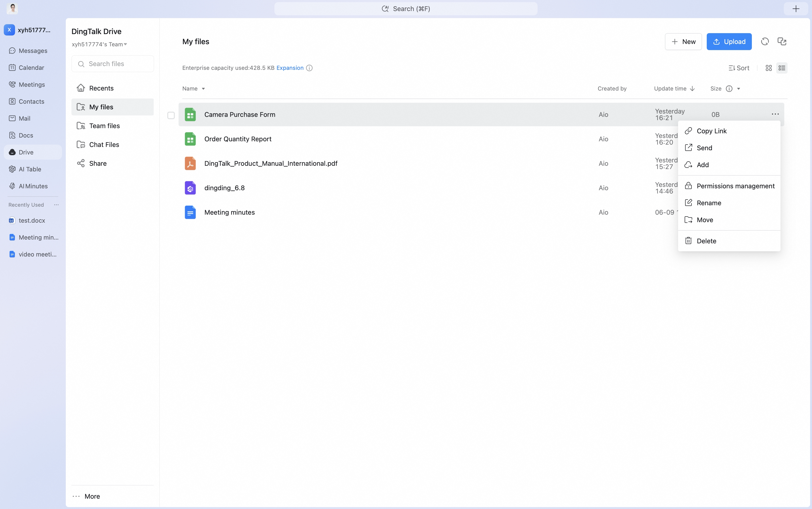
Task: Open the Expansion link
Action: click(290, 68)
